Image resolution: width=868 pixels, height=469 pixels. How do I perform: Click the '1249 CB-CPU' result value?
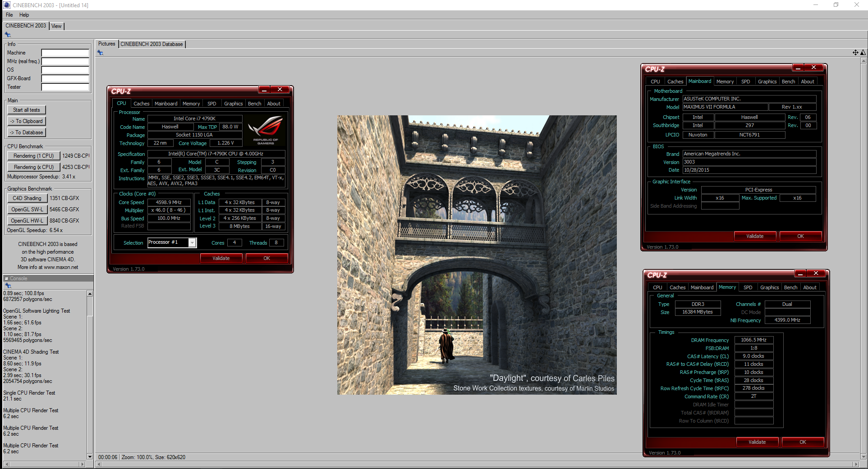(76, 156)
